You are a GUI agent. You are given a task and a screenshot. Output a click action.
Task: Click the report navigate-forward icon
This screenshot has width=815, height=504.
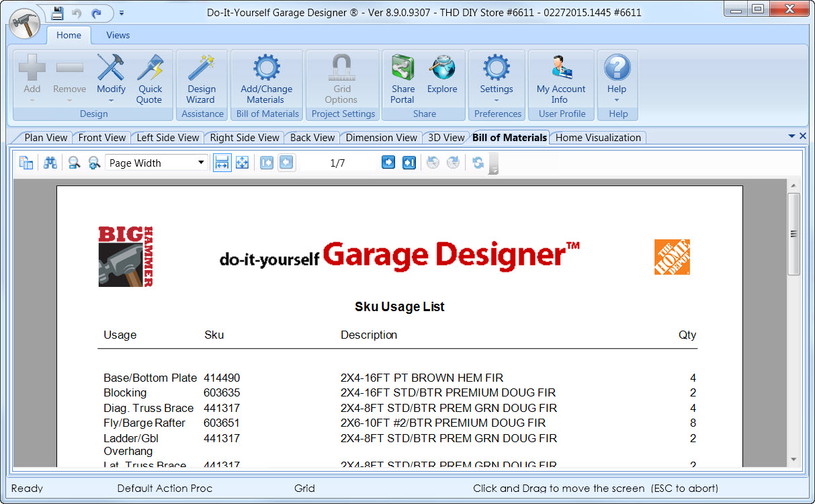coord(454,163)
